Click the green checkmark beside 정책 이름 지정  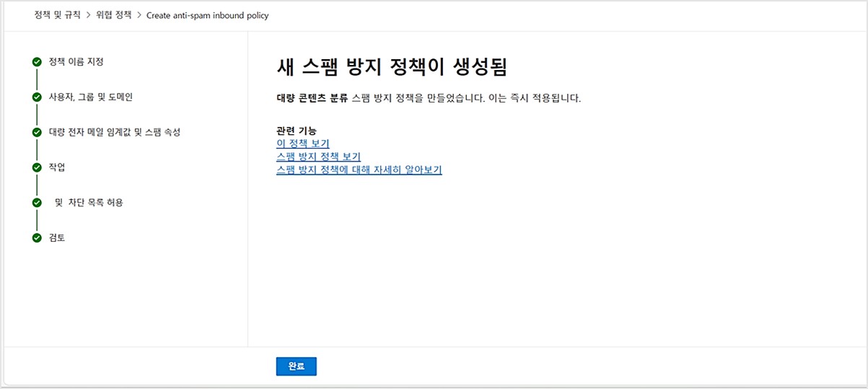(x=37, y=62)
